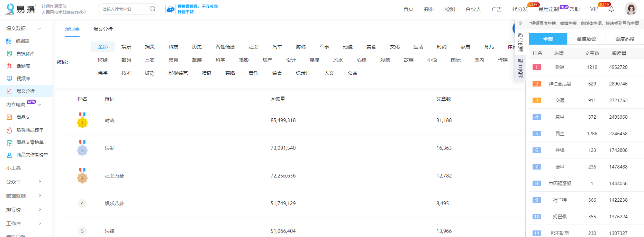Open 视频库 in the sidebar
Viewport: 644px width, 237px height.
(x=23, y=79)
